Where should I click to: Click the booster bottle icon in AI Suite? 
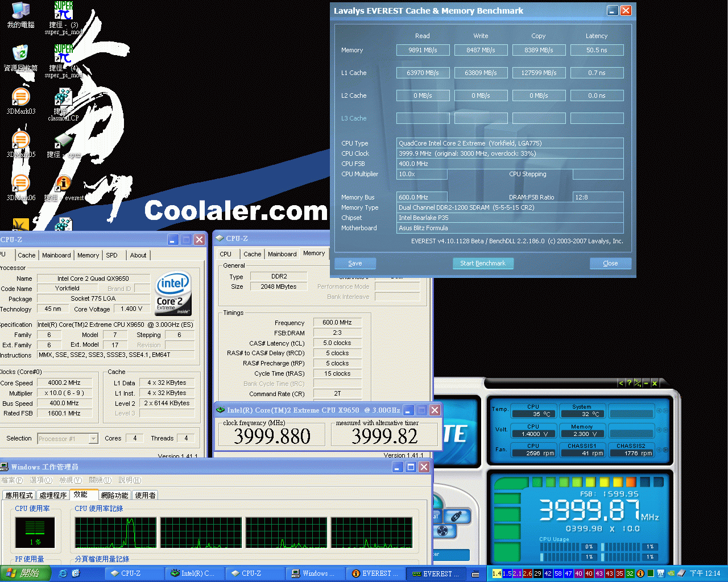[x=457, y=516]
